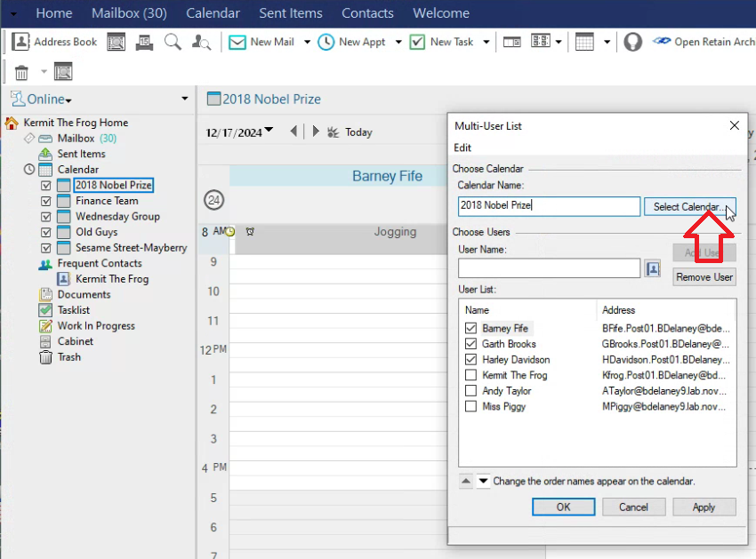This screenshot has height=559, width=756.
Task: Open the Documents folder
Action: (x=84, y=294)
